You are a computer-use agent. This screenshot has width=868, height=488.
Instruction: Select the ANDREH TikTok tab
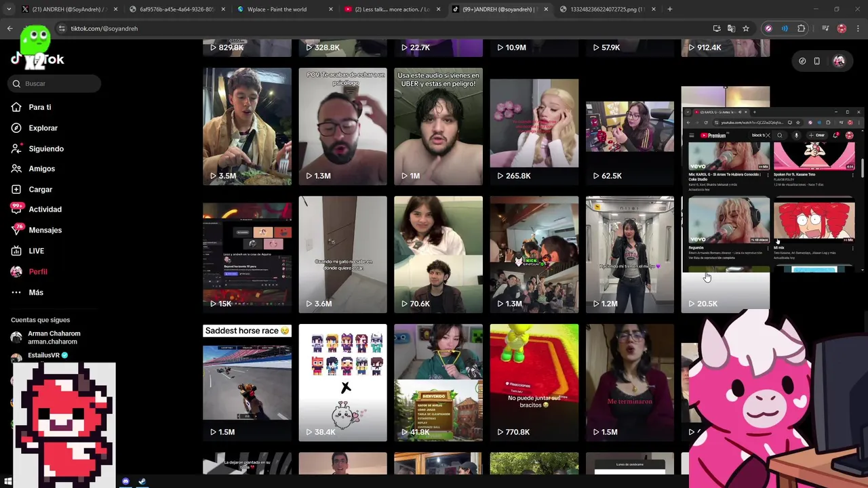[x=502, y=9]
